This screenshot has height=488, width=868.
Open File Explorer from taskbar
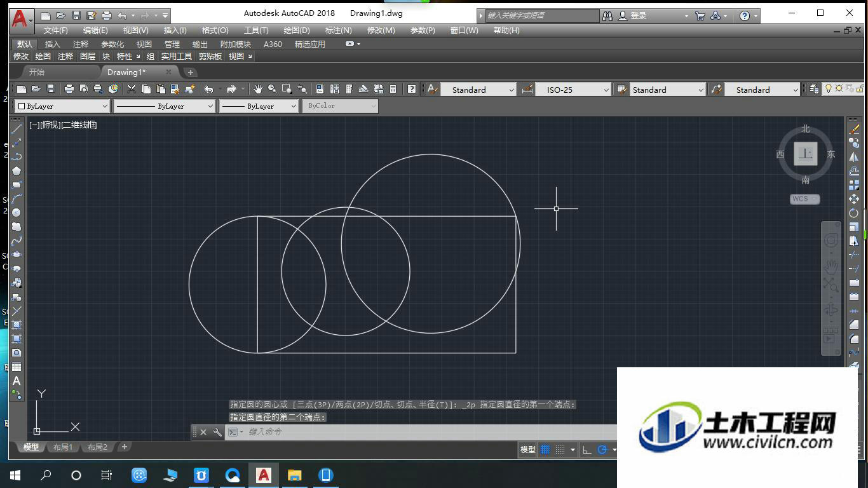(294, 475)
